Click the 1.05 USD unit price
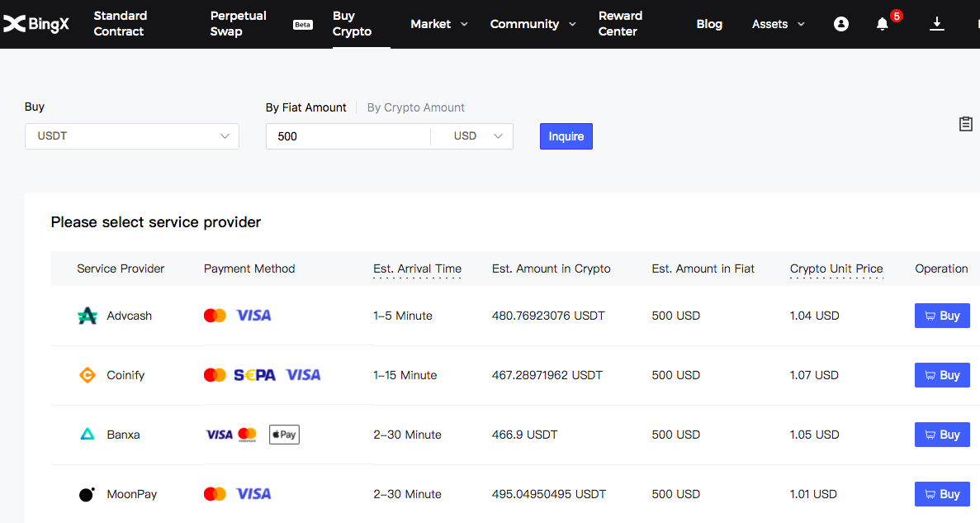980x523 pixels. pos(814,435)
